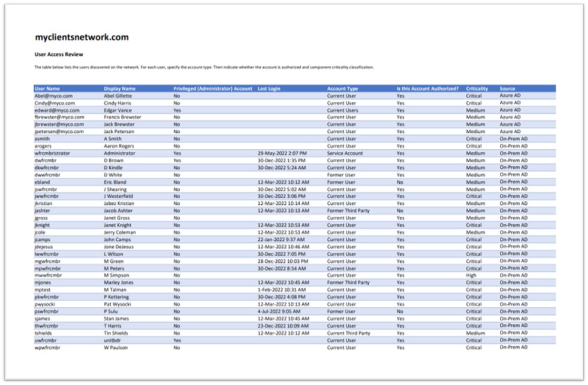
Task: Click the myclientsnetwork.com title
Action: pos(82,37)
